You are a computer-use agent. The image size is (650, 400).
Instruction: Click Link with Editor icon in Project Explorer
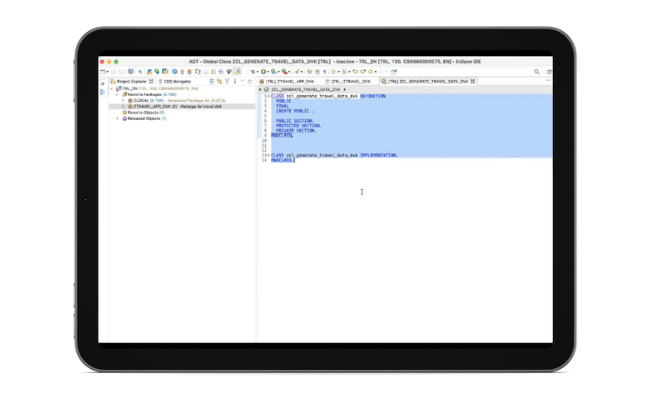(219, 81)
